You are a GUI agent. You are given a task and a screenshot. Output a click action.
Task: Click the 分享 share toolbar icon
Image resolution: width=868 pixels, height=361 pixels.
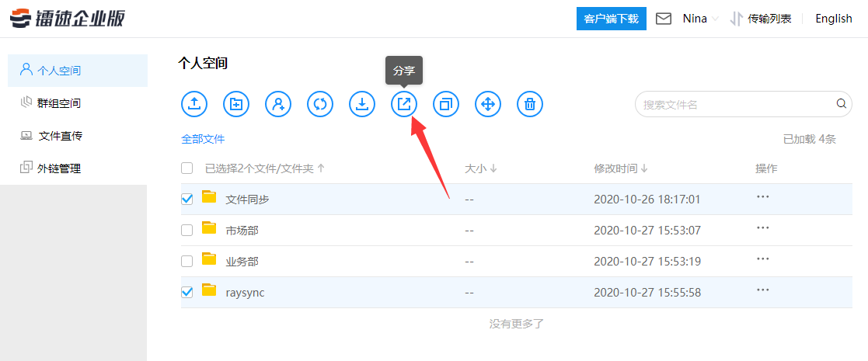tap(404, 104)
